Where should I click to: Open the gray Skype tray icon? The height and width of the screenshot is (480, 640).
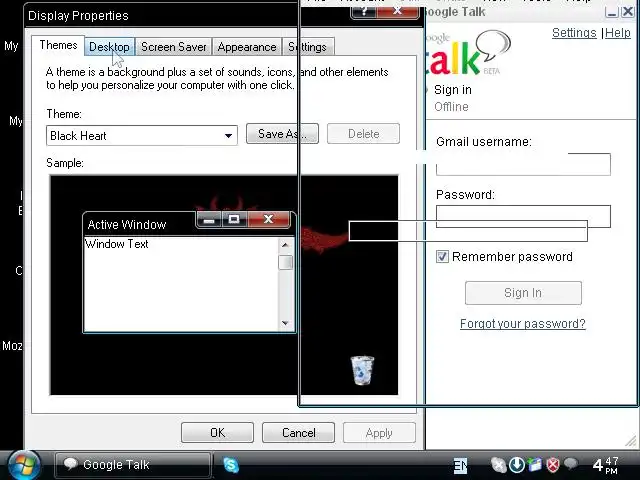(x=498, y=465)
